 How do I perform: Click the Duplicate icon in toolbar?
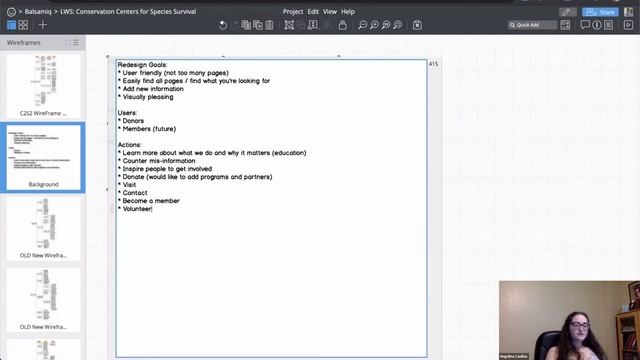click(246, 25)
